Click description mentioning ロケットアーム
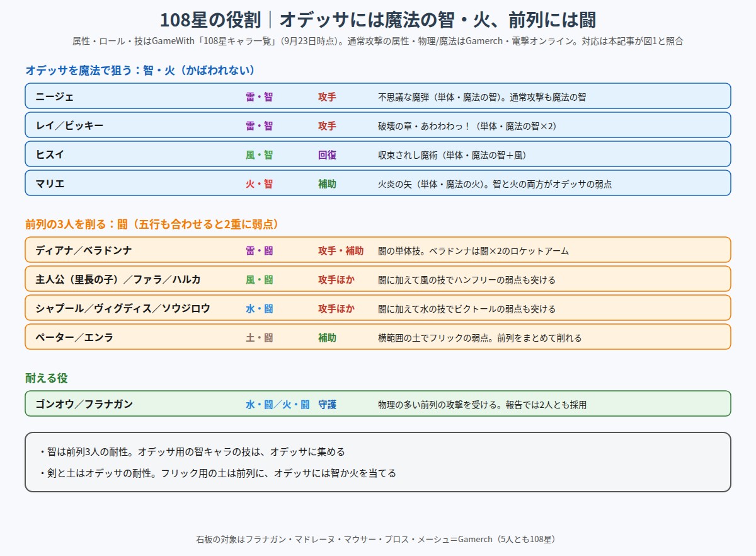This screenshot has height=556, width=756. [473, 252]
